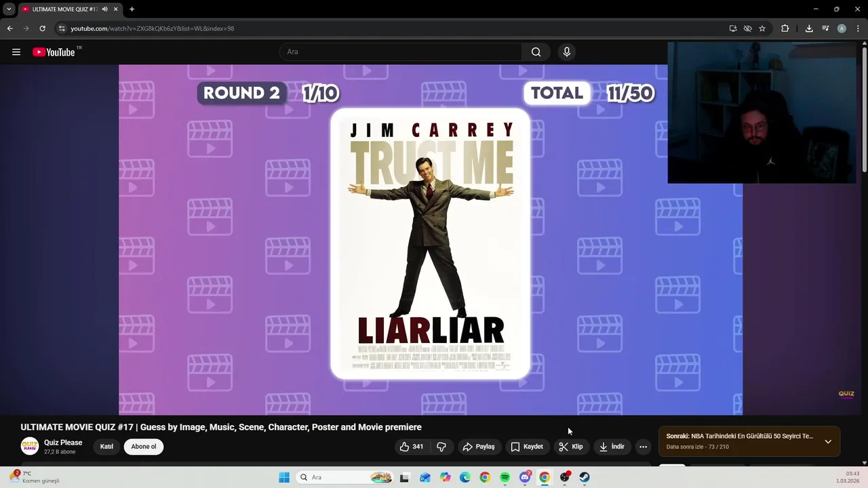
Task: Open Microsoft Edge from the taskbar
Action: (465, 477)
